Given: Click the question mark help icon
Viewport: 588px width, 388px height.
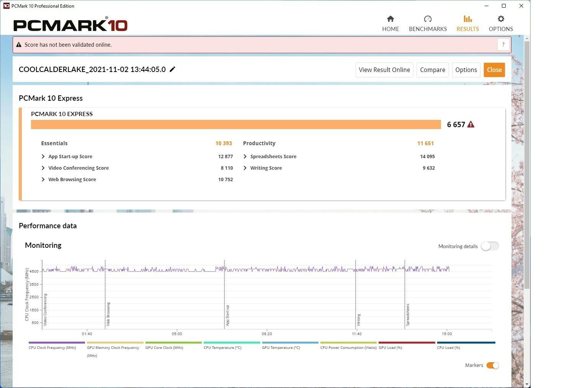Looking at the screenshot, I should pyautogui.click(x=503, y=44).
